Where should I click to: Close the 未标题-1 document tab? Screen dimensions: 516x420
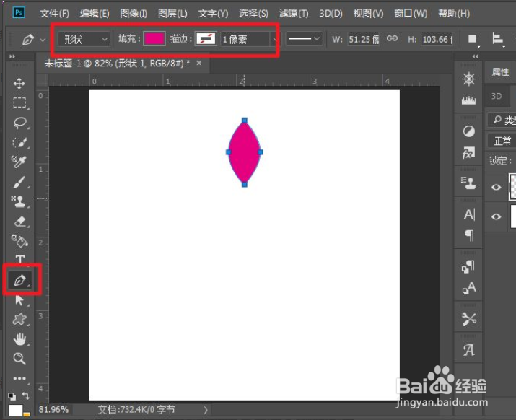click(199, 63)
